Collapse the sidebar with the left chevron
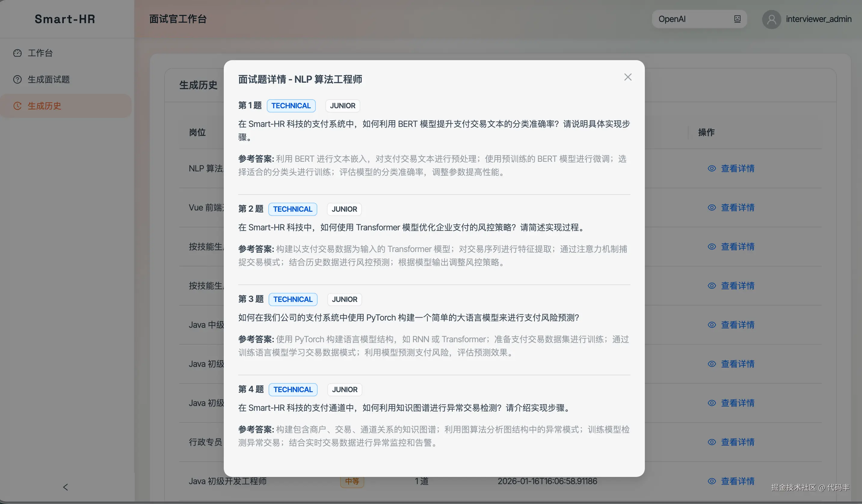This screenshot has height=504, width=862. [x=65, y=487]
